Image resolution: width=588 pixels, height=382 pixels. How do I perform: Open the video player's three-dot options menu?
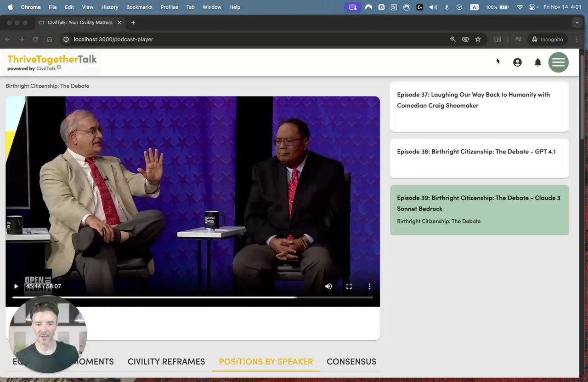click(x=369, y=286)
